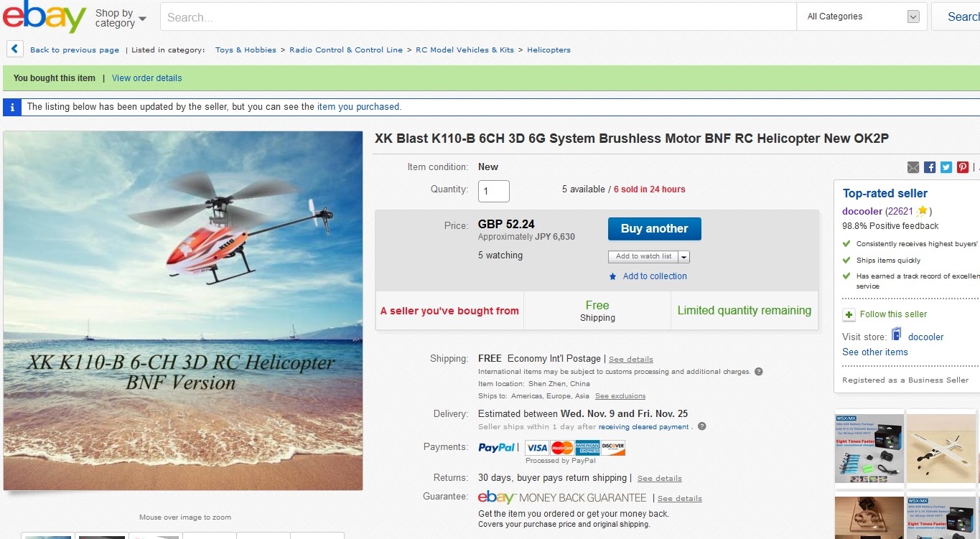
Task: Expand the Add to watch list arrow
Action: click(x=683, y=257)
